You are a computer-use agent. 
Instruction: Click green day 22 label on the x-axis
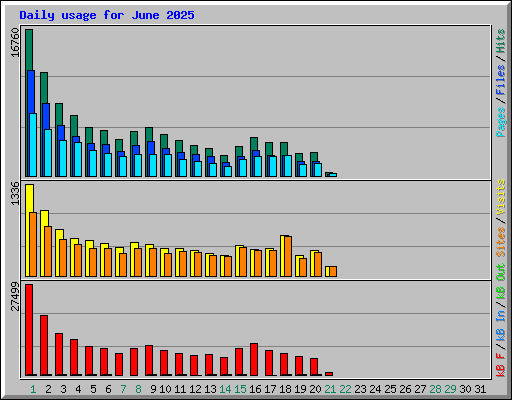pyautogui.click(x=345, y=389)
